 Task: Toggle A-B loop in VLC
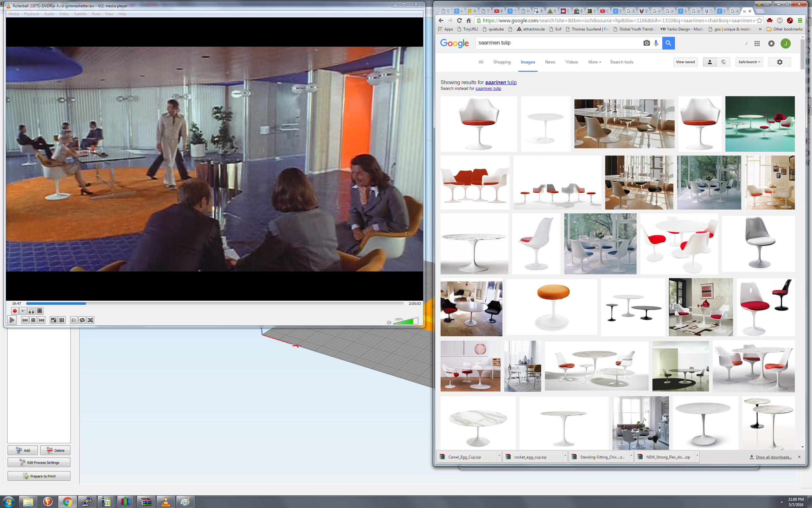coord(31,311)
